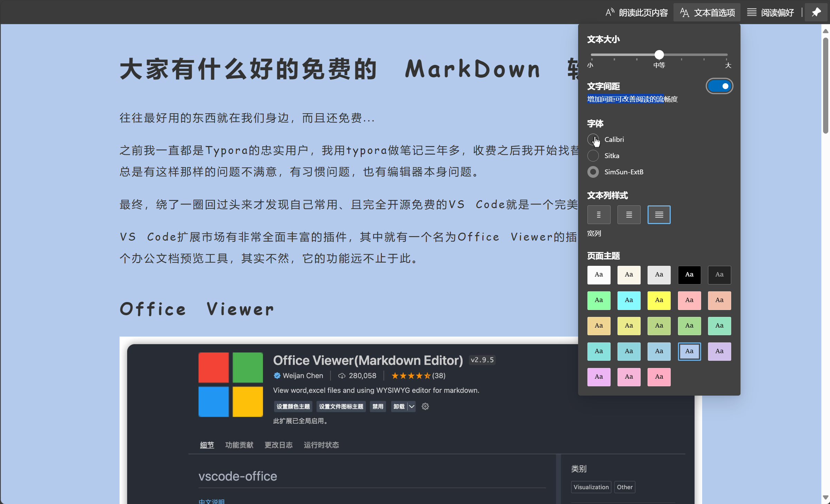Select the wide column style icon
The image size is (830, 504).
pyautogui.click(x=659, y=215)
